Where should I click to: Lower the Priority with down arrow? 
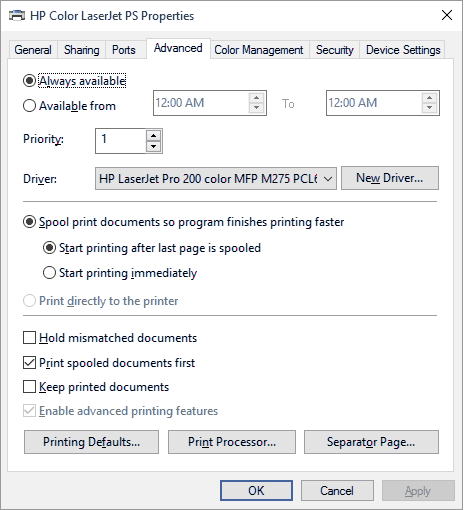[153, 146]
